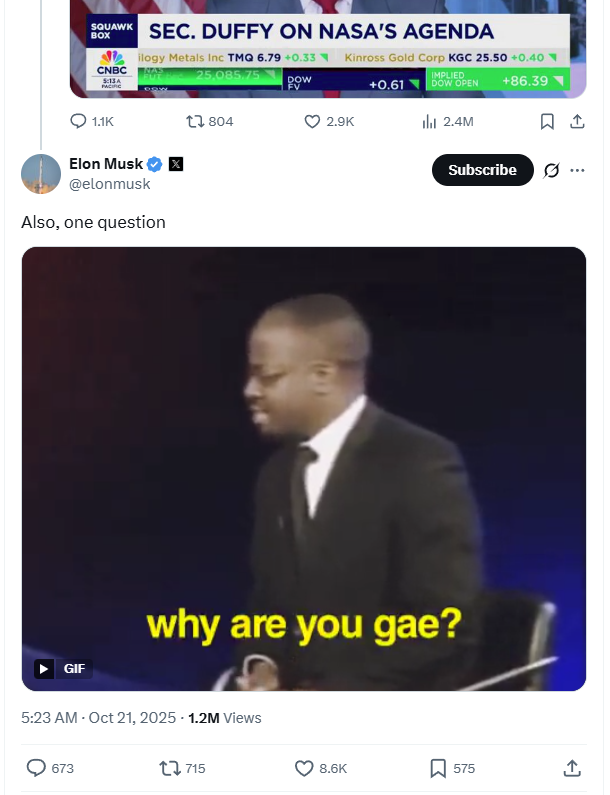This screenshot has width=610, height=795.
Task: Open the Elon Musk display name link
Action: [106, 164]
